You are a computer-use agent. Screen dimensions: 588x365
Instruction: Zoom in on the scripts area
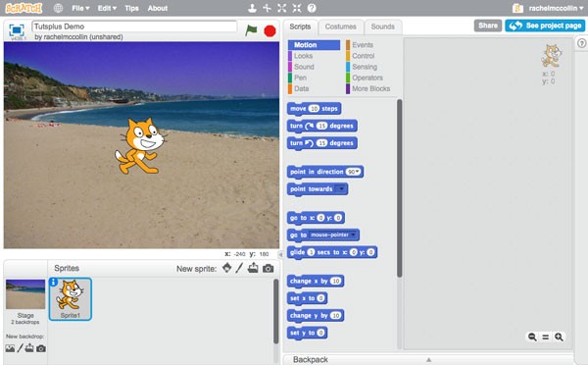(x=559, y=337)
